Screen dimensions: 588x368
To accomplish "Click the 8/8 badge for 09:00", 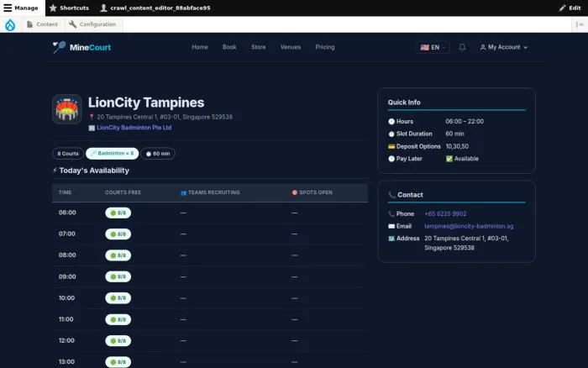I will pos(118,277).
